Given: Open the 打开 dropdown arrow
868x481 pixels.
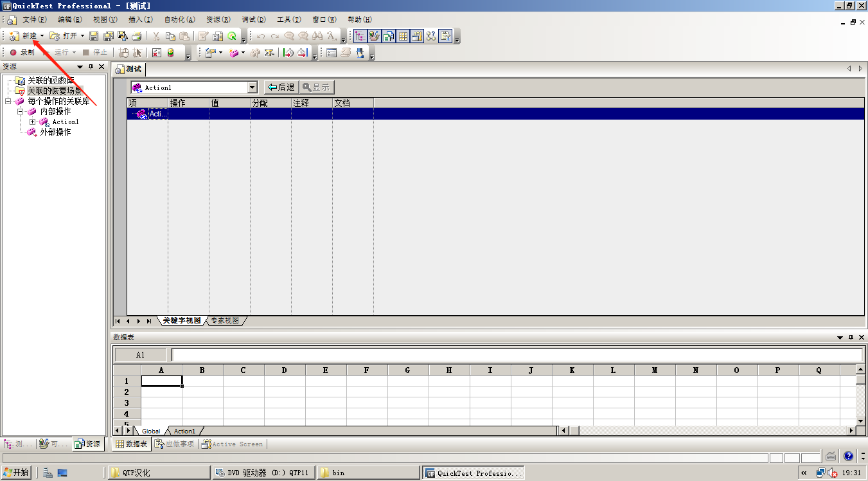Looking at the screenshot, I should click(x=82, y=36).
